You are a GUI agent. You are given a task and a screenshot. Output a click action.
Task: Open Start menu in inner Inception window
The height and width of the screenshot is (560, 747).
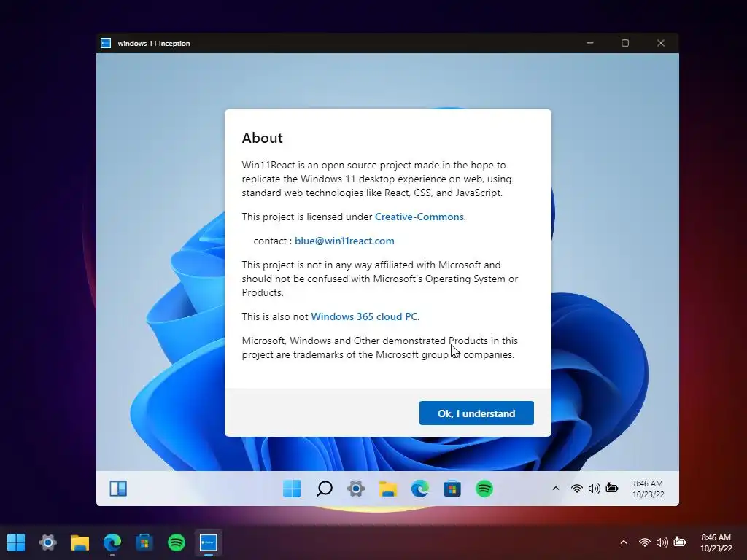[x=292, y=489]
